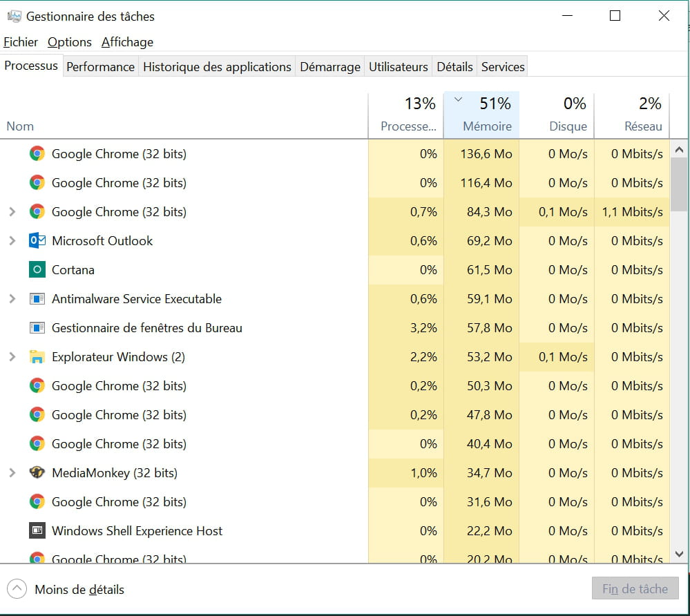690x616 pixels.
Task: Open the Options menu
Action: [70, 42]
